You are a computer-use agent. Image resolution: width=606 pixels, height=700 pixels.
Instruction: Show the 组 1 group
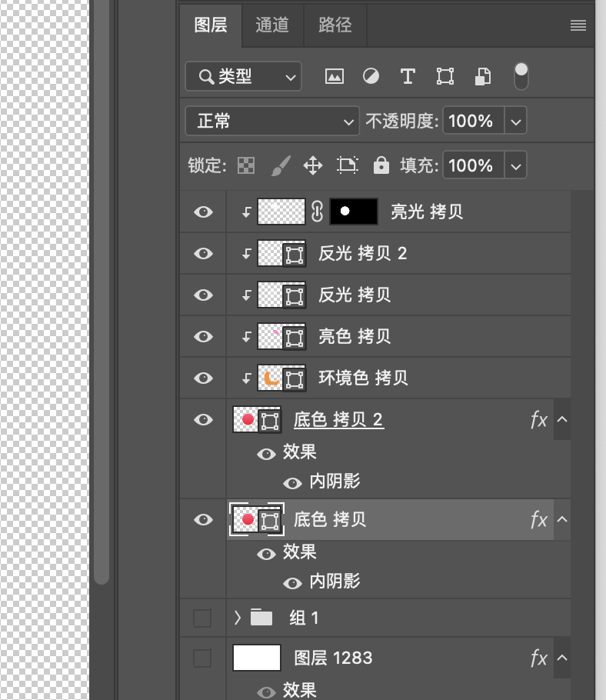(202, 618)
